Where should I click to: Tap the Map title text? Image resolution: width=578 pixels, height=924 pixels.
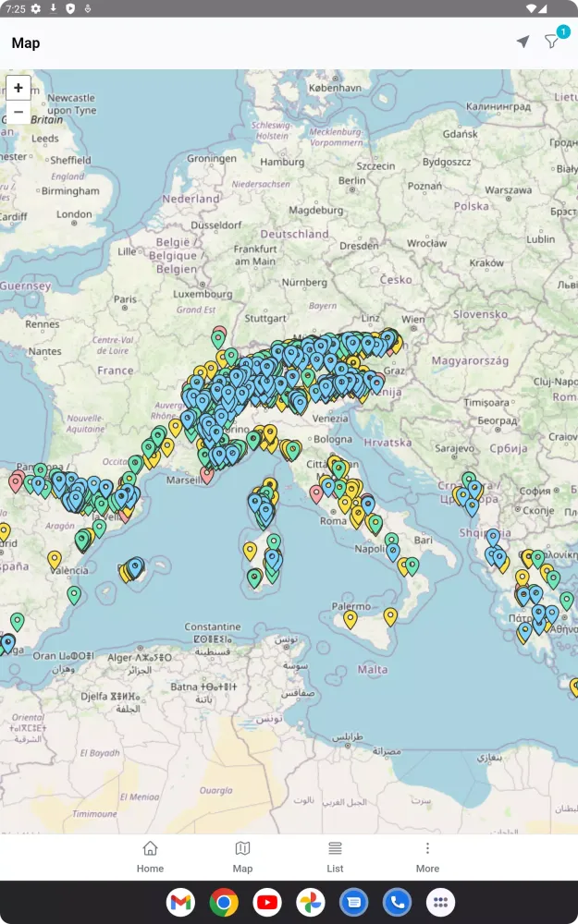click(x=26, y=43)
